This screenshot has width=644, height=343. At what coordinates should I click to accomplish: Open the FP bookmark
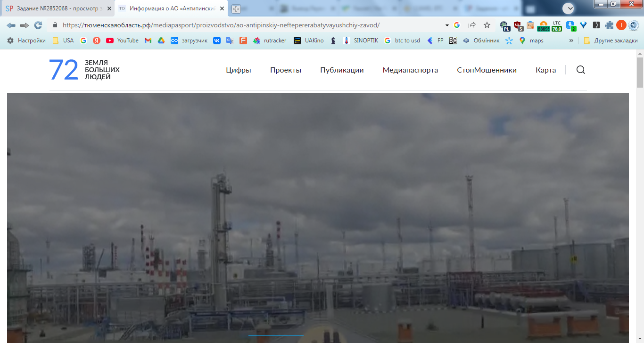point(435,41)
